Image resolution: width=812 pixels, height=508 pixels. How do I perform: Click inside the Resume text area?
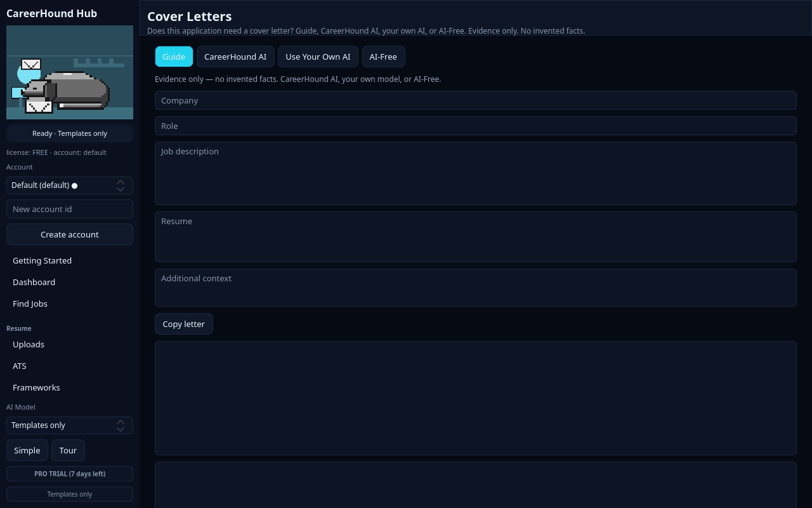pyautogui.click(x=476, y=237)
